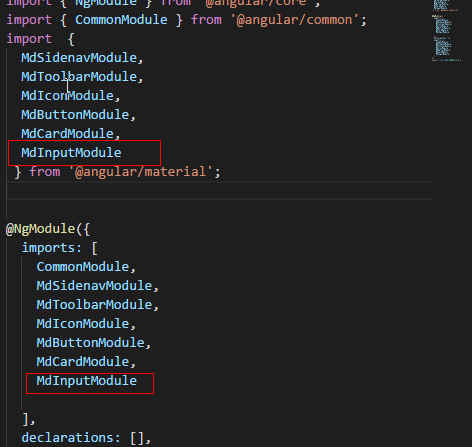472x447 pixels.
Task: Click MdButtonModule in the '@angular/material' import list
Action: click(75, 115)
